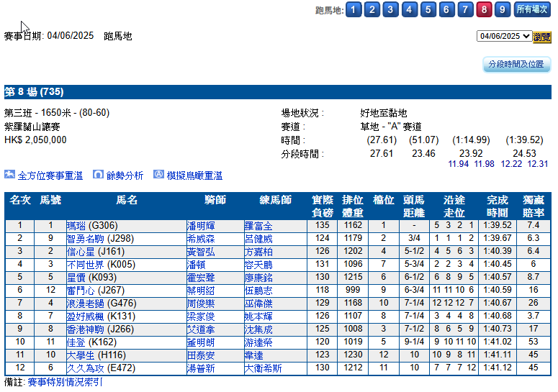
Task: Open trainer 姚本輝 profile
Action: click(x=258, y=316)
